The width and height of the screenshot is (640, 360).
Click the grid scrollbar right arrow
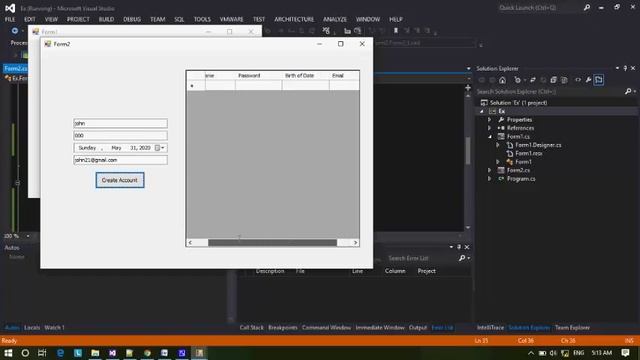click(x=355, y=242)
